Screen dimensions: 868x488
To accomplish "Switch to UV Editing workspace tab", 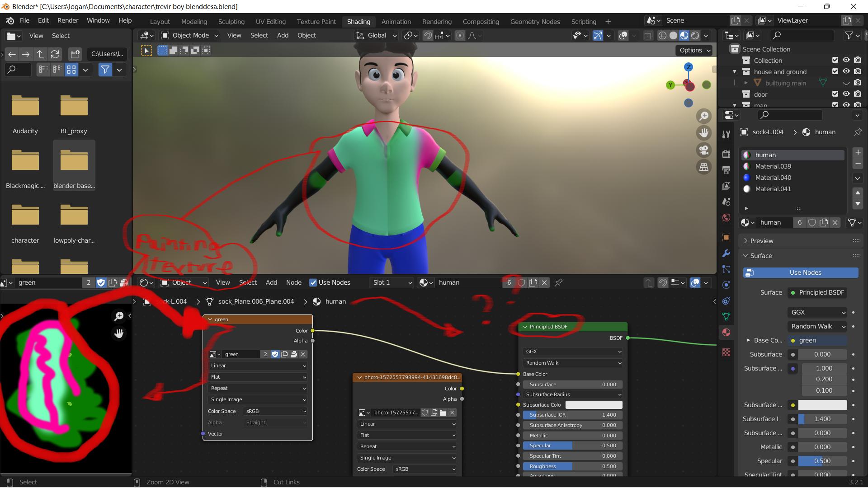I will click(270, 21).
